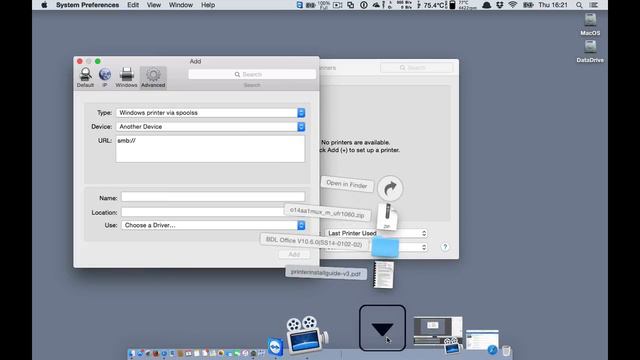This screenshot has width=640, height=360.
Task: Click the cloud sync menu bar icon
Action: coord(376,5)
